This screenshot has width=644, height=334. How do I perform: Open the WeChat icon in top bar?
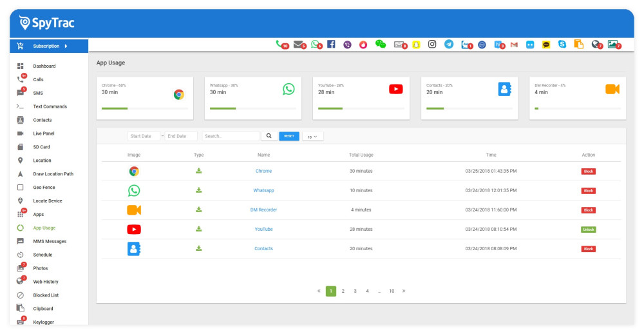[381, 44]
